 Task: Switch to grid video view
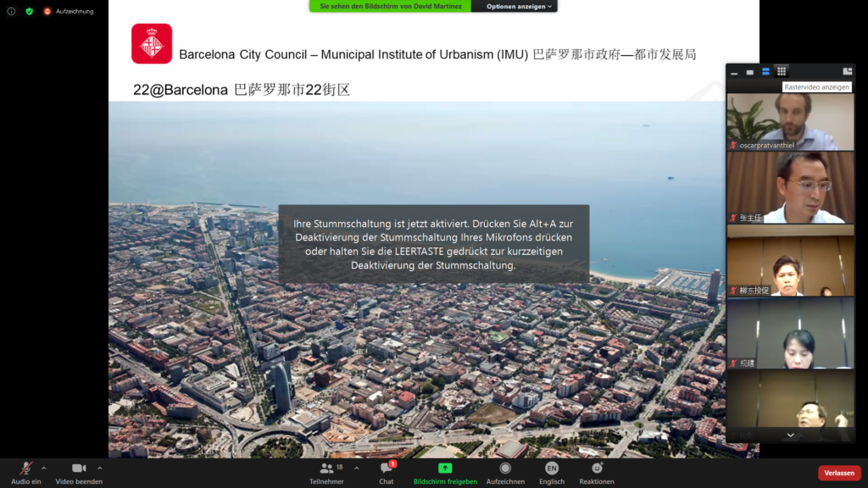(x=781, y=71)
